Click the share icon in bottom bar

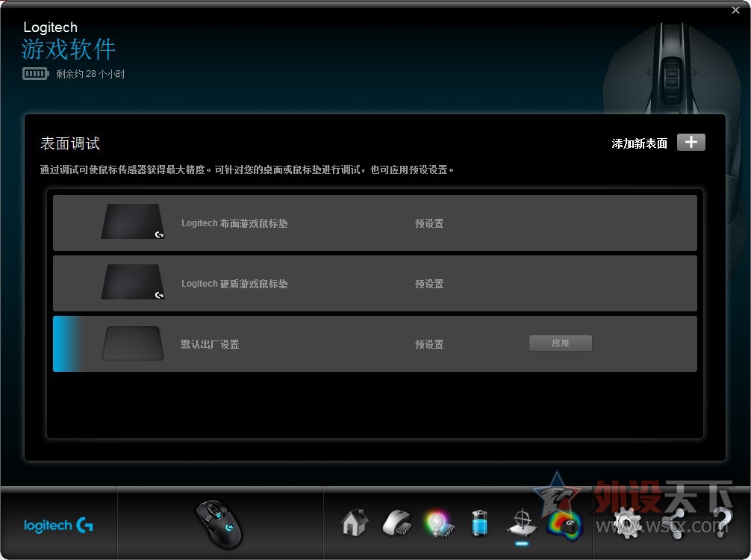tap(676, 524)
